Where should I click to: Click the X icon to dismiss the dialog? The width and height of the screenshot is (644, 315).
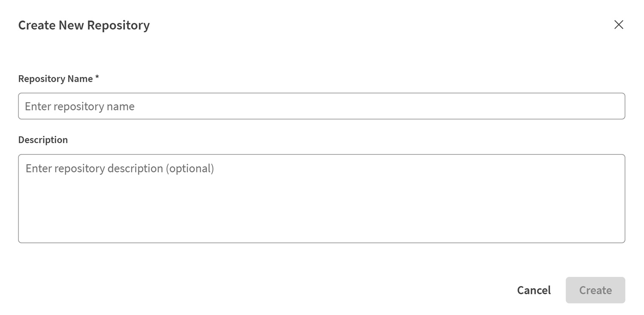[x=618, y=24]
